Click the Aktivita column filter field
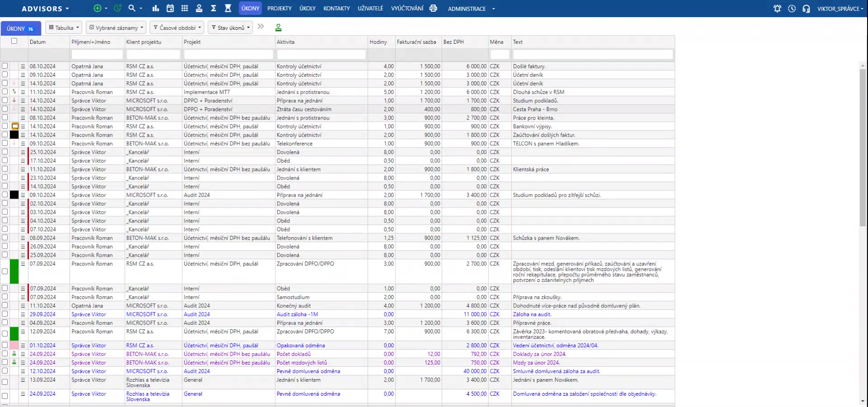 (321, 54)
